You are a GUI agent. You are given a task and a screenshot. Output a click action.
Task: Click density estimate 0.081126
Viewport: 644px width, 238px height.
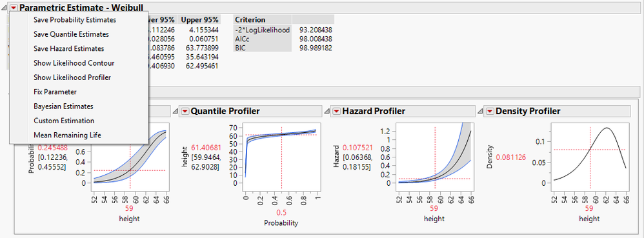tap(510, 157)
